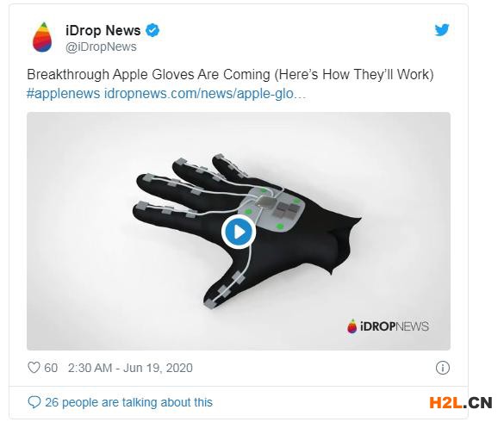Image resolution: width=504 pixels, height=422 pixels.
Task: Click the iDropNews watermark logo in video
Action: (388, 326)
